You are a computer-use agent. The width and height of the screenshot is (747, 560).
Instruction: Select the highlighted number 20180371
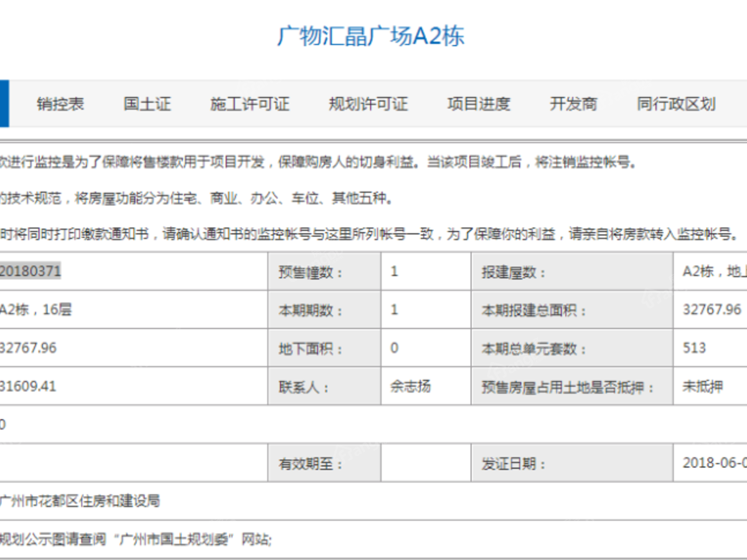point(30,271)
